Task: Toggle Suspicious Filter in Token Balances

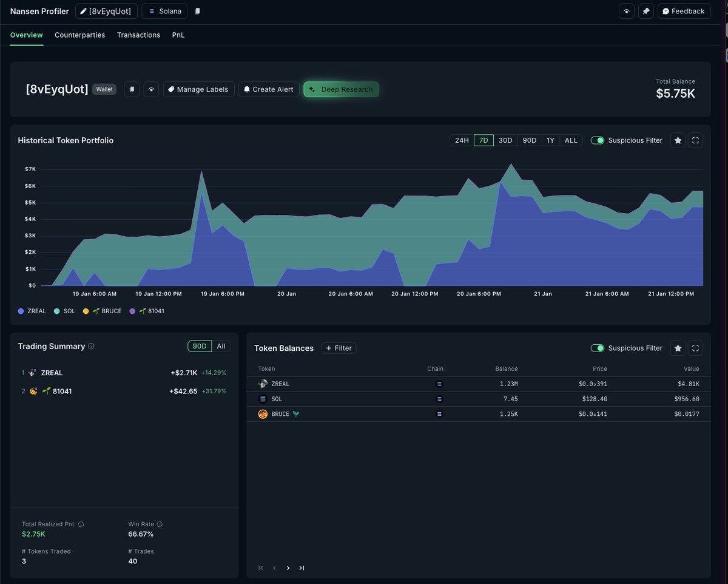Action: tap(598, 348)
